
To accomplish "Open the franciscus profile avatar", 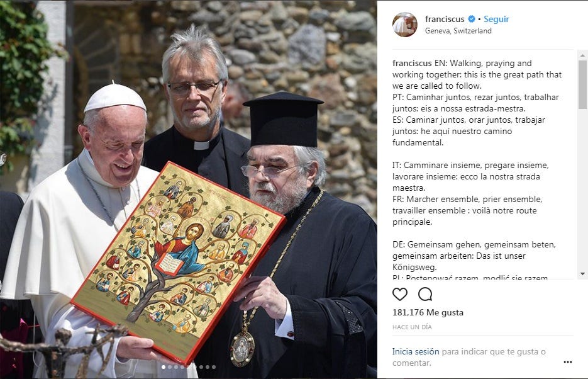I will pos(404,25).
